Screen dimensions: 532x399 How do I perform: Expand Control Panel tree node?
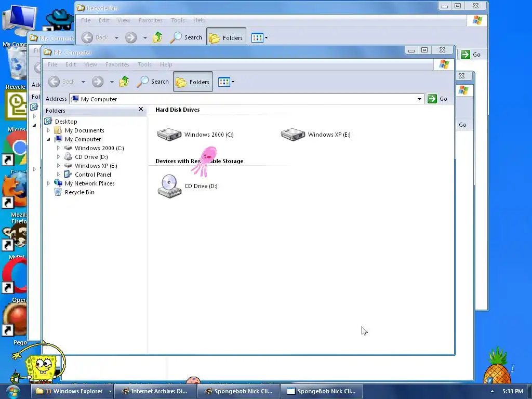tap(58, 175)
